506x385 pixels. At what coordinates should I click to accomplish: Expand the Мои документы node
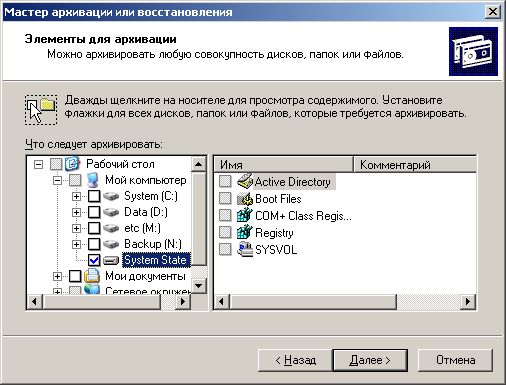57,276
